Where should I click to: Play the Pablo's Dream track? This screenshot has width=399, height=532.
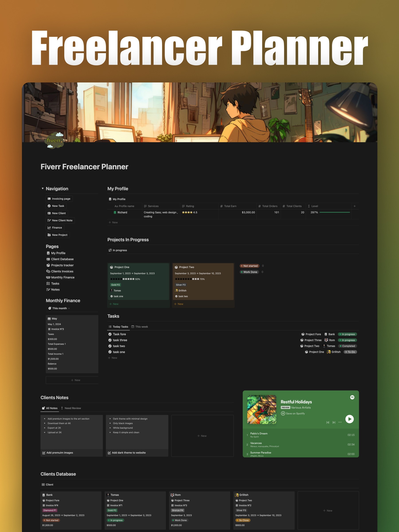300,435
